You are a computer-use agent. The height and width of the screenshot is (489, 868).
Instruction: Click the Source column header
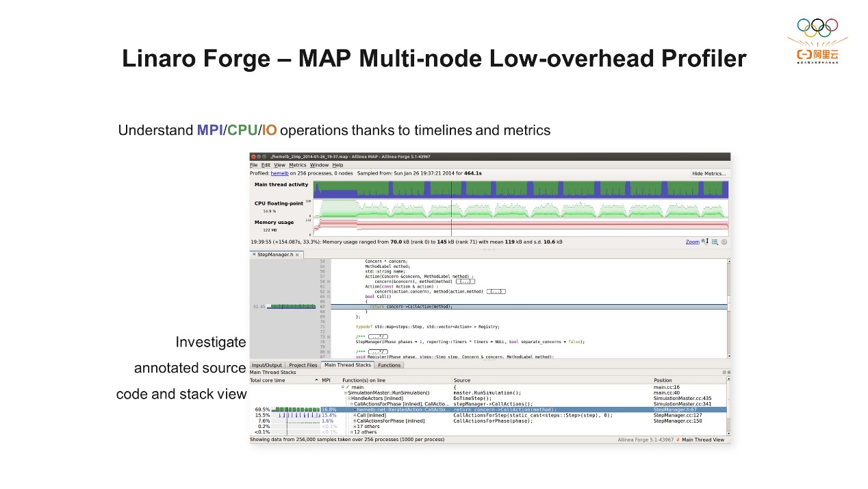coord(552,380)
